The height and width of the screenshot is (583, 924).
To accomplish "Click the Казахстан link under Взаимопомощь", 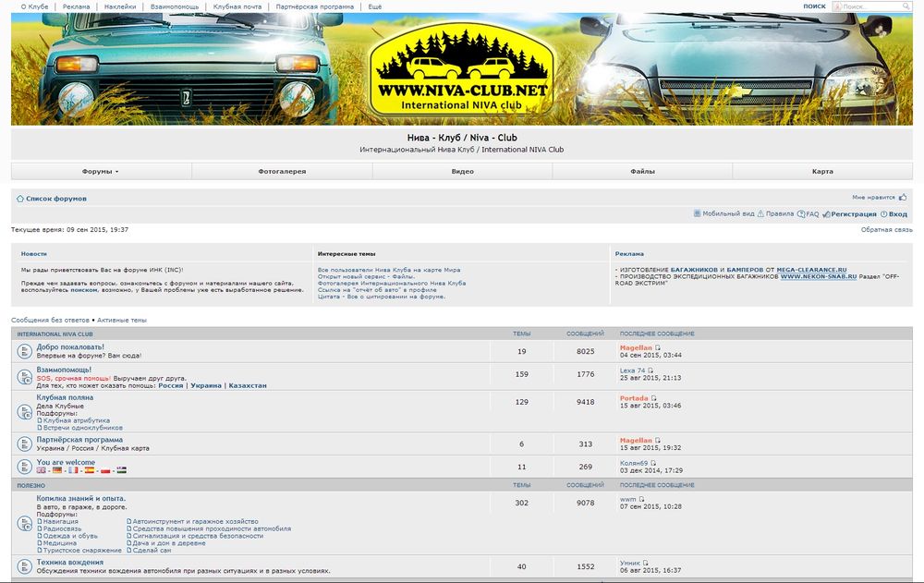I will pyautogui.click(x=248, y=385).
